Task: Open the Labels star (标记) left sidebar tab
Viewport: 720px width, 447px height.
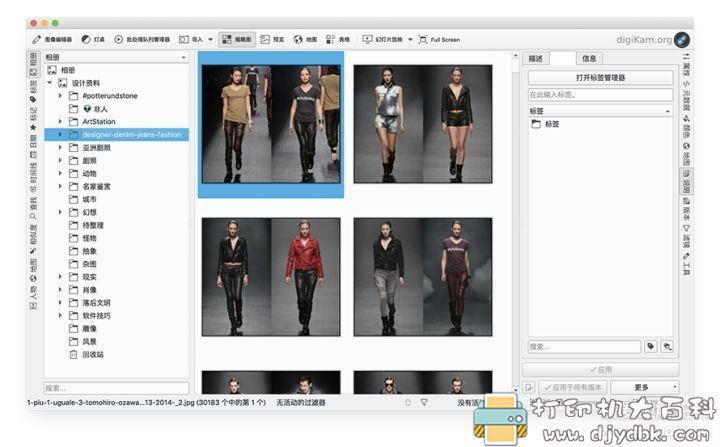Action: pyautogui.click(x=34, y=119)
